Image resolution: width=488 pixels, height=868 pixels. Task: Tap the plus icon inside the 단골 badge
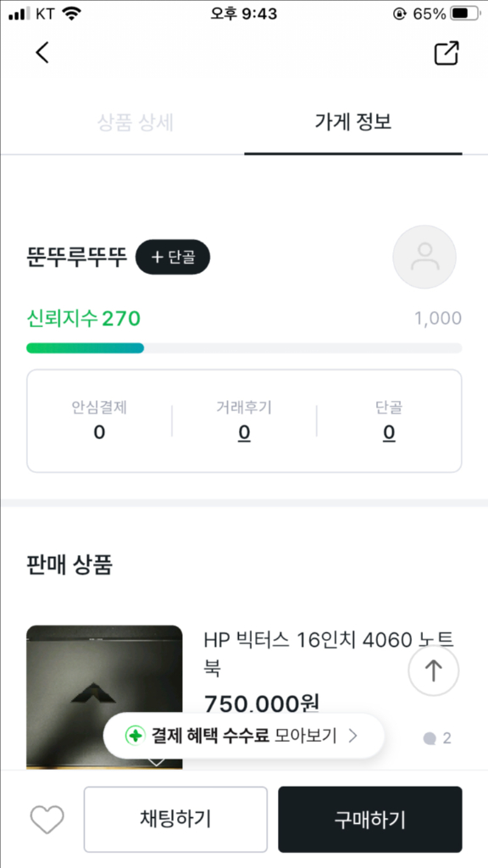tap(159, 257)
